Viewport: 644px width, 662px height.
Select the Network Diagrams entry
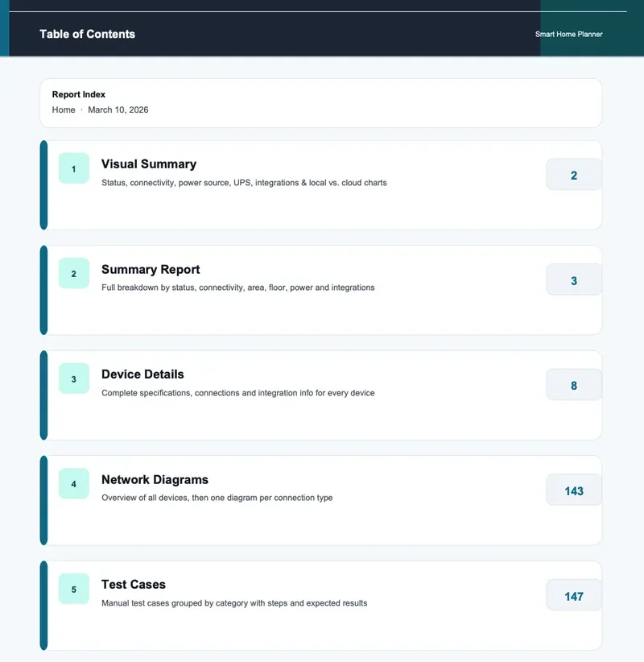click(x=155, y=479)
